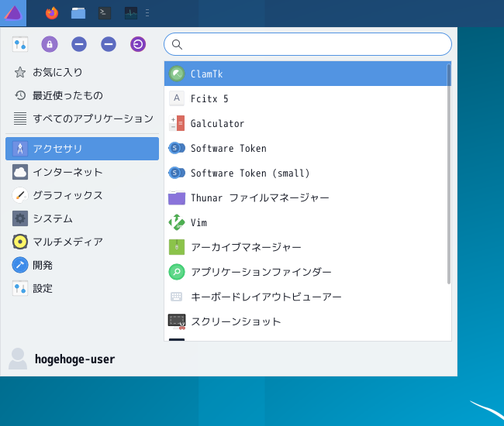The width and height of the screenshot is (504, 426).
Task: Click the hammer icon for 開発
Action: click(x=20, y=265)
